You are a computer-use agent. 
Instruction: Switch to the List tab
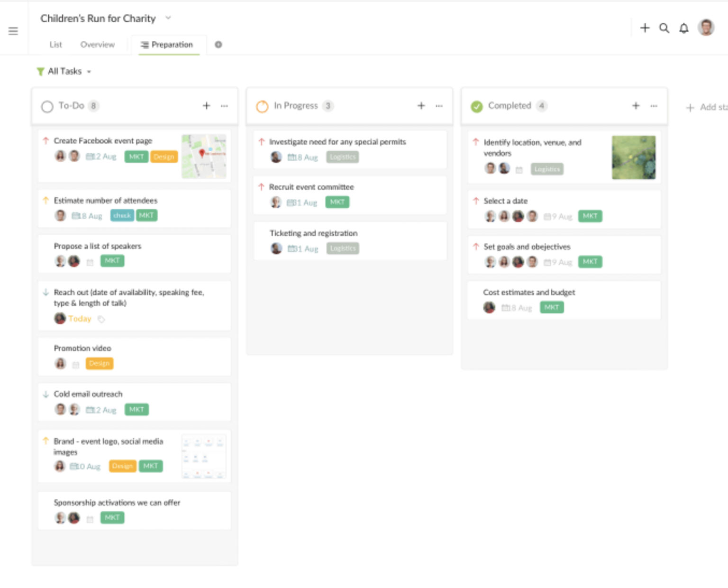[55, 45]
